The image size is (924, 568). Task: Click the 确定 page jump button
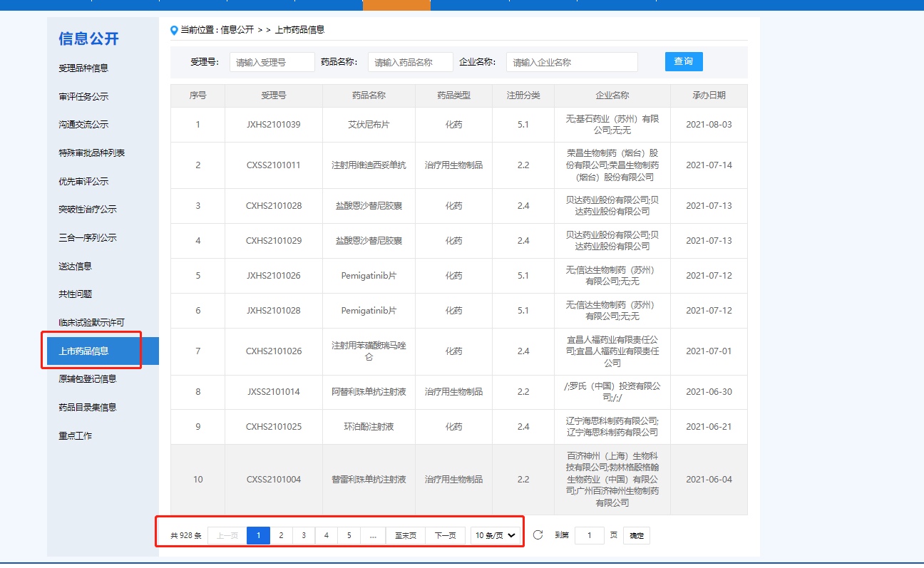636,535
